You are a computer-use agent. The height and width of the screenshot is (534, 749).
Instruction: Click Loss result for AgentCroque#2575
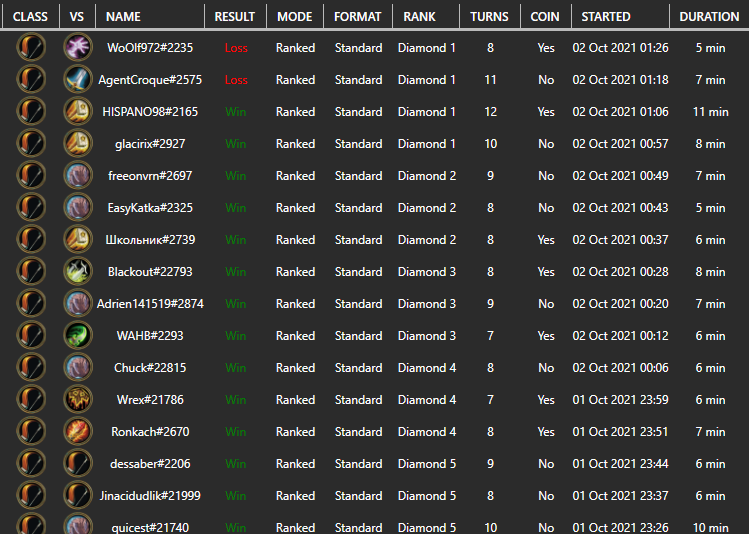(236, 80)
